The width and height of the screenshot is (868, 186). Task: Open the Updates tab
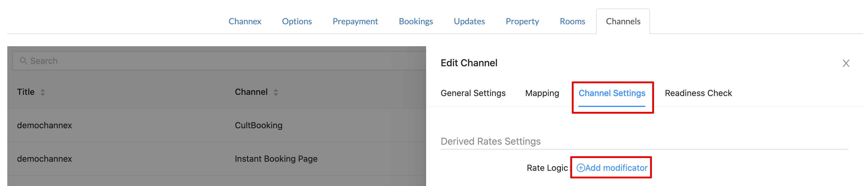(469, 21)
